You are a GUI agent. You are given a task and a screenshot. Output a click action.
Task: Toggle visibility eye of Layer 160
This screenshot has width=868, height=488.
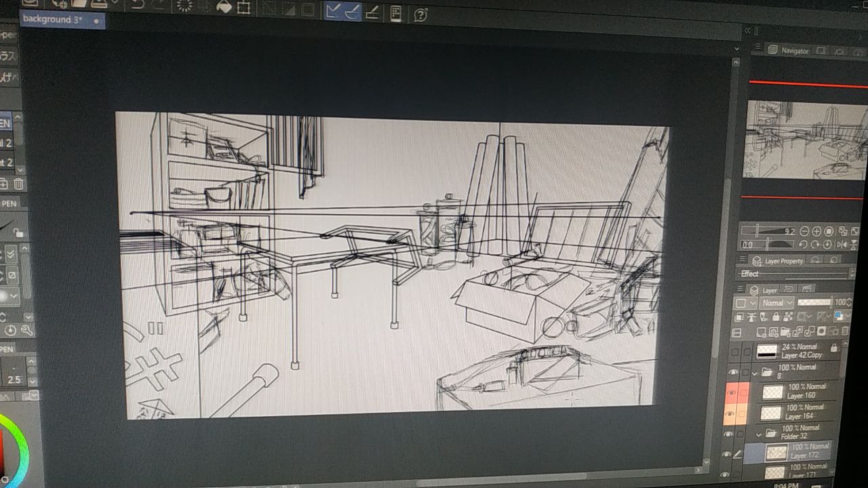[732, 392]
